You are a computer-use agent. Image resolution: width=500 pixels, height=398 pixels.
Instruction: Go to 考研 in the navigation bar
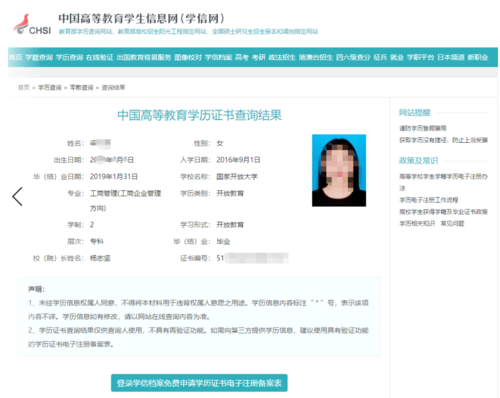coord(258,57)
